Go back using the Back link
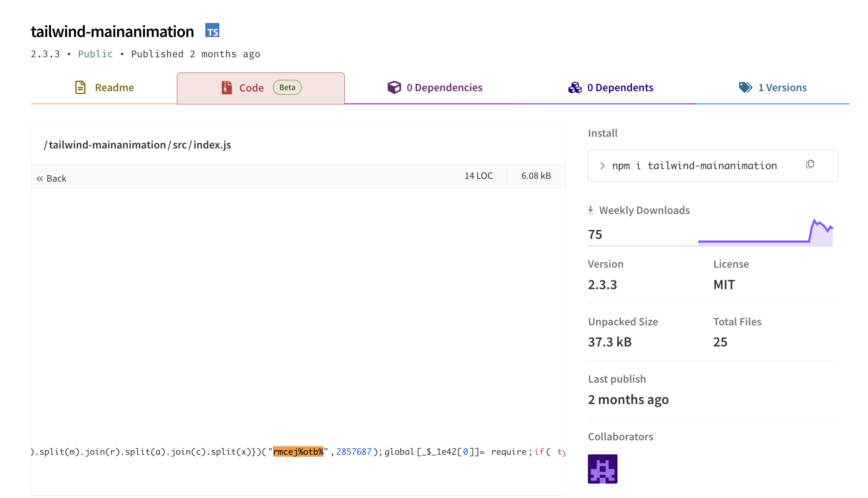The image size is (868, 498). coord(51,178)
